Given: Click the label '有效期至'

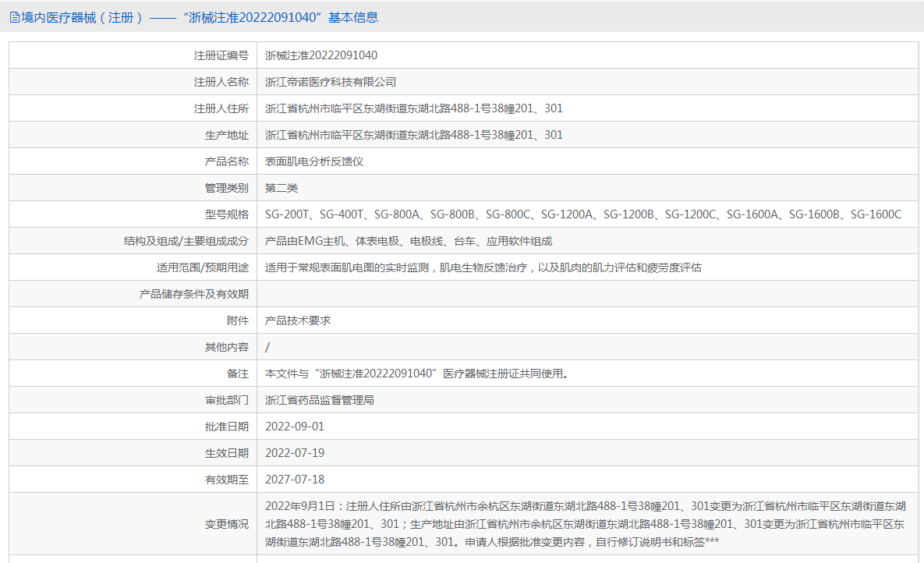Looking at the screenshot, I should point(227,480).
